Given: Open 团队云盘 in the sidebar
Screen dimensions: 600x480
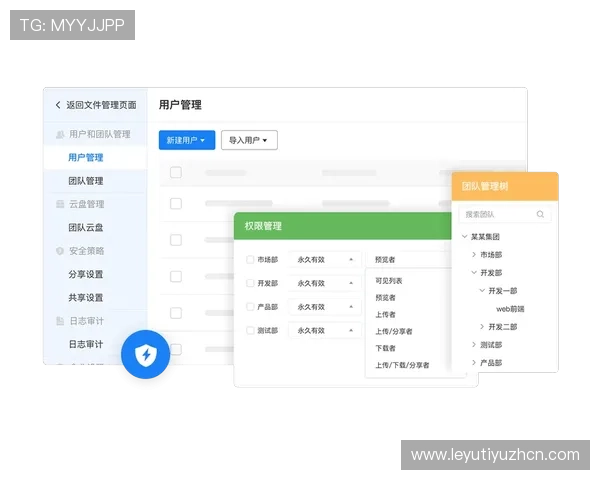Looking at the screenshot, I should pos(86,227).
